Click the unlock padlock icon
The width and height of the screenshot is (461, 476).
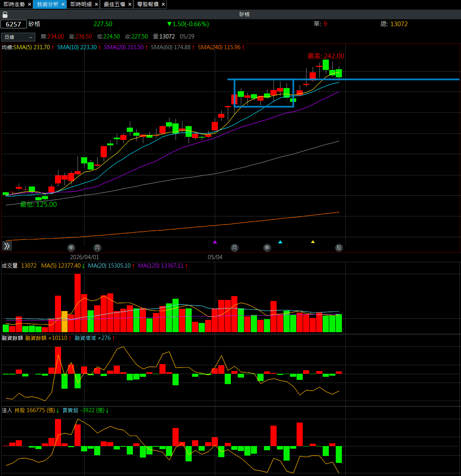[5, 15]
